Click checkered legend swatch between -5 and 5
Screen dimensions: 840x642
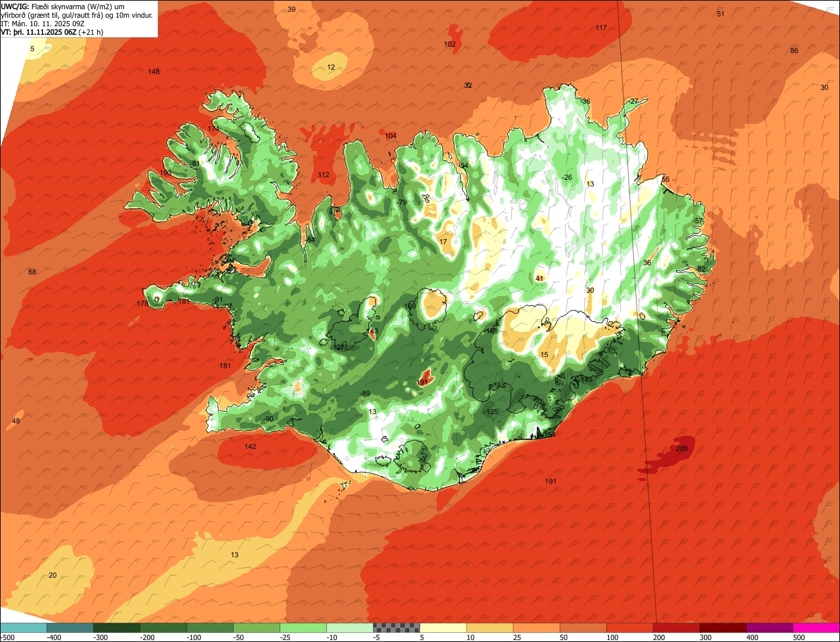point(396,628)
